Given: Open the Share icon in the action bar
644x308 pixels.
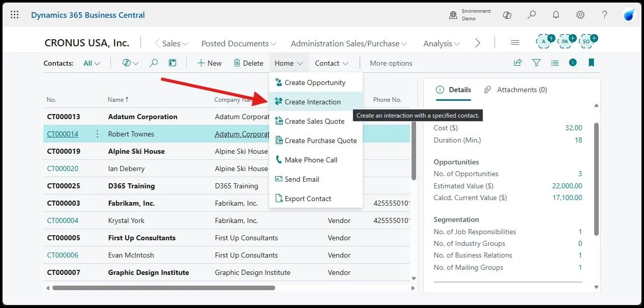Looking at the screenshot, I should (x=518, y=63).
